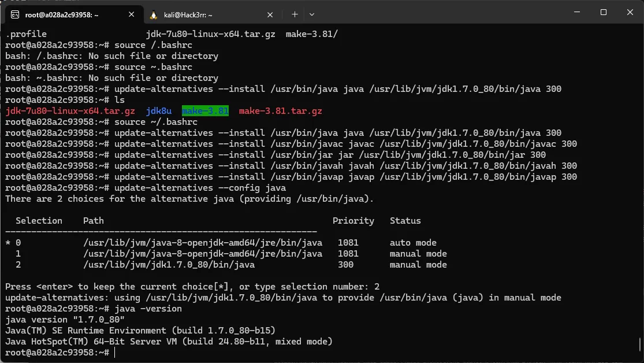Close the root@a028a2c93958 tab

click(x=132, y=14)
